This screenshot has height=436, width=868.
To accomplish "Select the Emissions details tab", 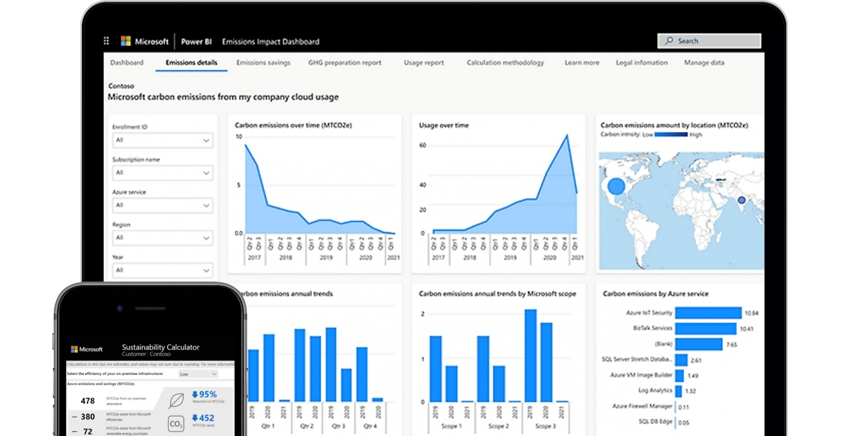I will pyautogui.click(x=191, y=63).
